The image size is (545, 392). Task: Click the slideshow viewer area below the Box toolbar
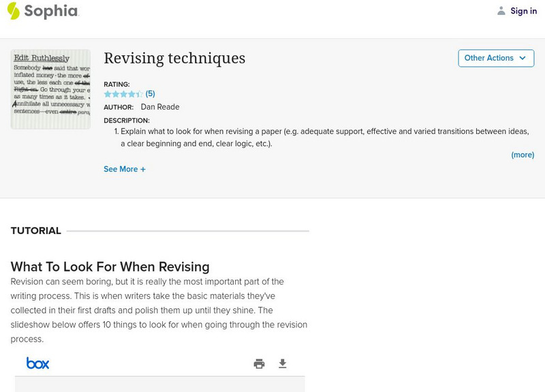(x=159, y=384)
